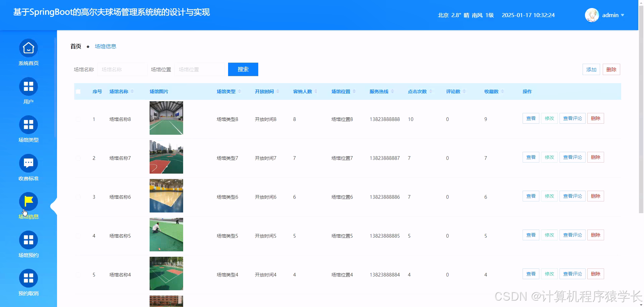Open the admin avatar in the header
Screen dimensions: 644x307
click(592, 15)
